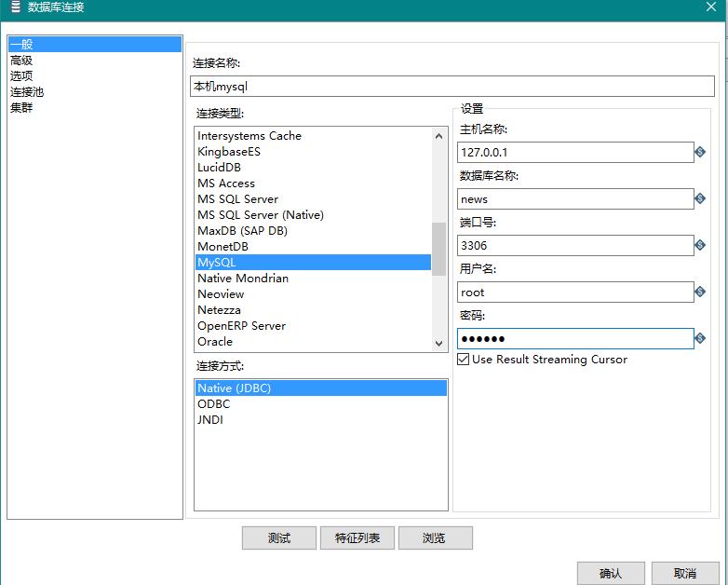
Task: Toggle Use Result Streaming Cursor checkbox
Action: [x=464, y=360]
